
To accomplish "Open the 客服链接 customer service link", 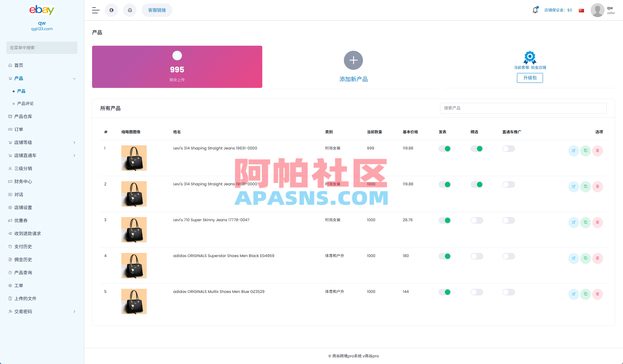I will [x=157, y=10].
